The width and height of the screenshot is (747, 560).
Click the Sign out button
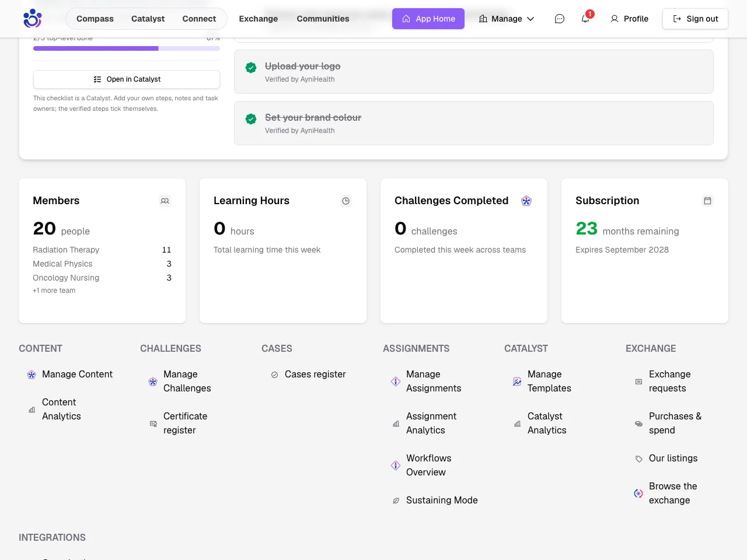(x=695, y=19)
